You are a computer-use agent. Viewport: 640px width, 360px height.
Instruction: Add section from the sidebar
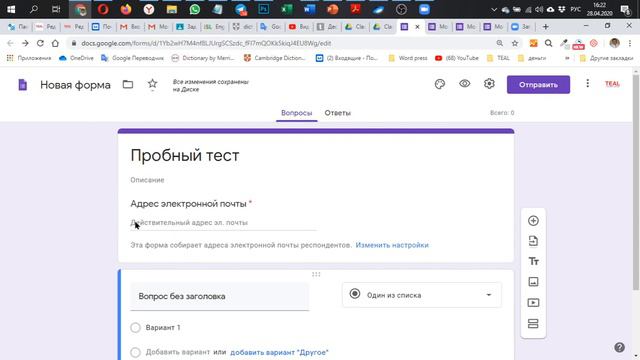coord(533,323)
